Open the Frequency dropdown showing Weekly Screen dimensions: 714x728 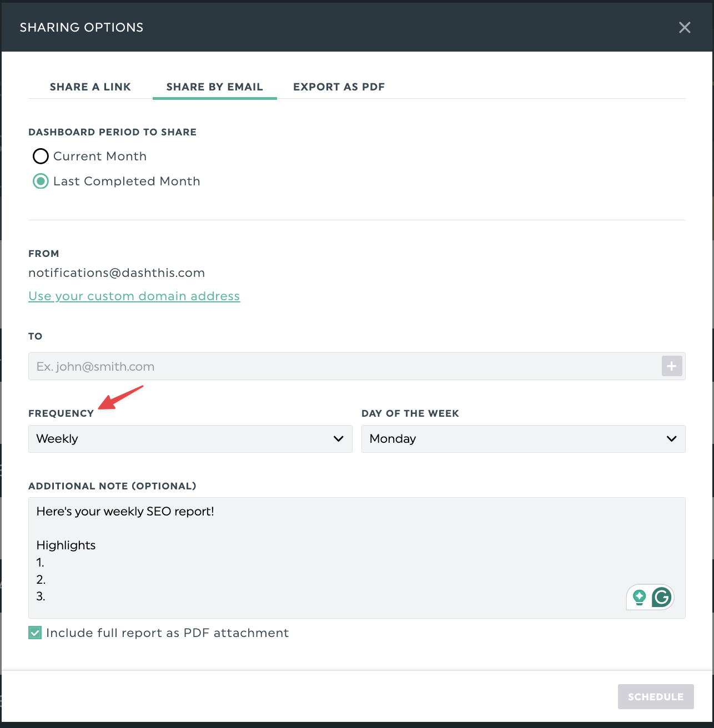coord(190,439)
